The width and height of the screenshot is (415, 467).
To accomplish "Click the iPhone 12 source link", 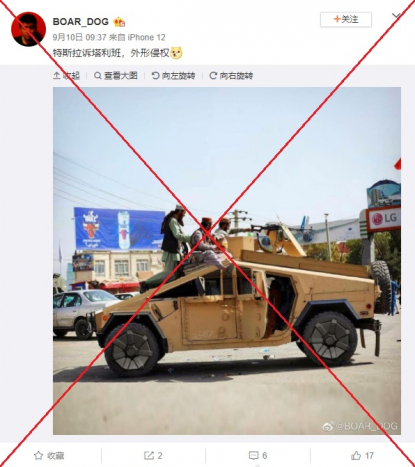I will point(146,37).
